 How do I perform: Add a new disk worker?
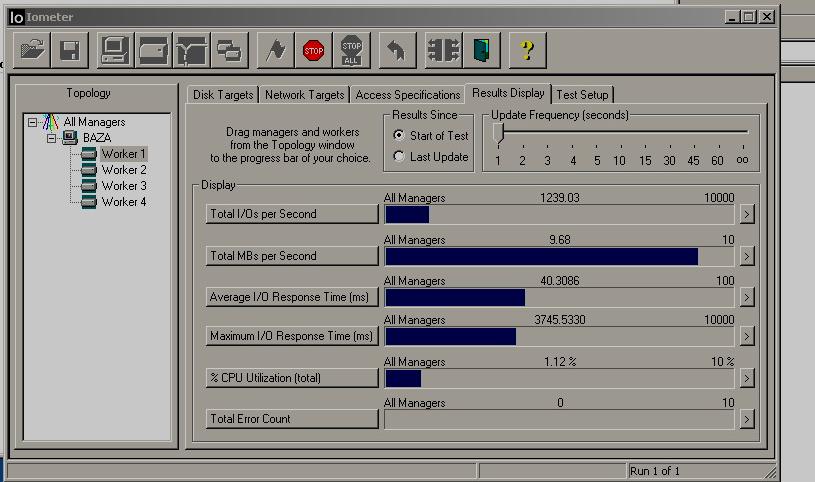(x=152, y=49)
